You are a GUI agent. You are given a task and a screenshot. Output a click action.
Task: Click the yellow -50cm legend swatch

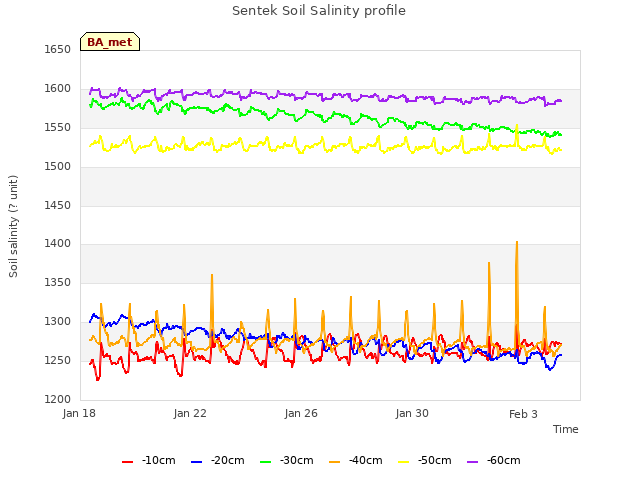coord(403,462)
